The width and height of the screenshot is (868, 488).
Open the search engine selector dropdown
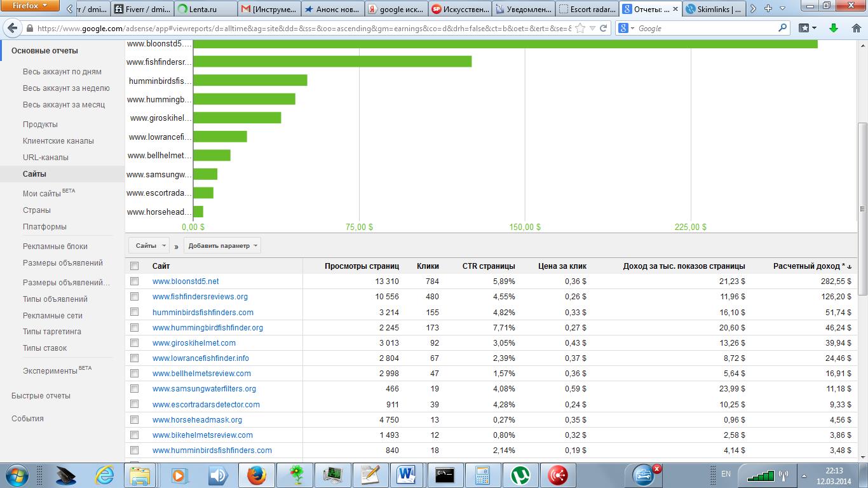[627, 28]
